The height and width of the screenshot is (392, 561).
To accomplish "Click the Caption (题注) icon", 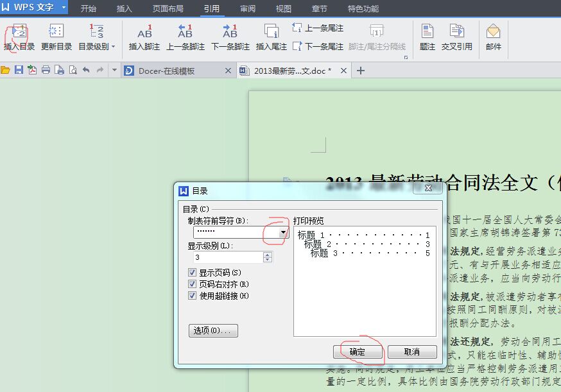I will pyautogui.click(x=427, y=31).
